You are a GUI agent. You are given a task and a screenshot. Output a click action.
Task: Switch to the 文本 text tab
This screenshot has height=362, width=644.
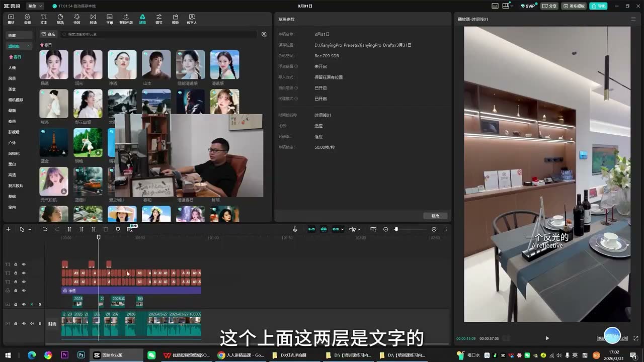(44, 19)
